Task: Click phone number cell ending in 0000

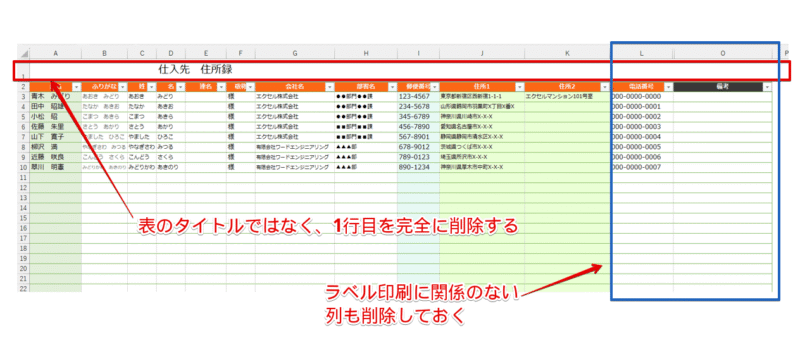Action: 642,97
